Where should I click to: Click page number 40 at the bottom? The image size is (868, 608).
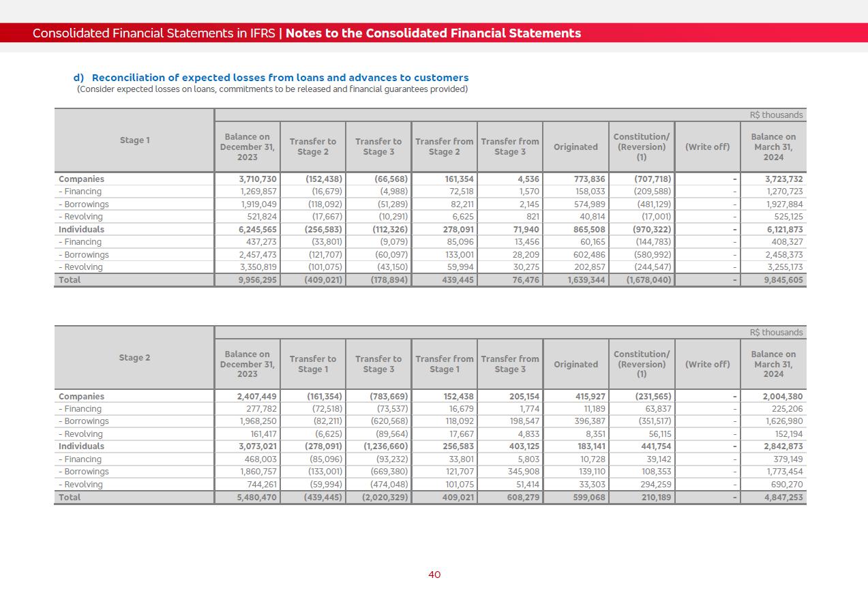point(434,575)
